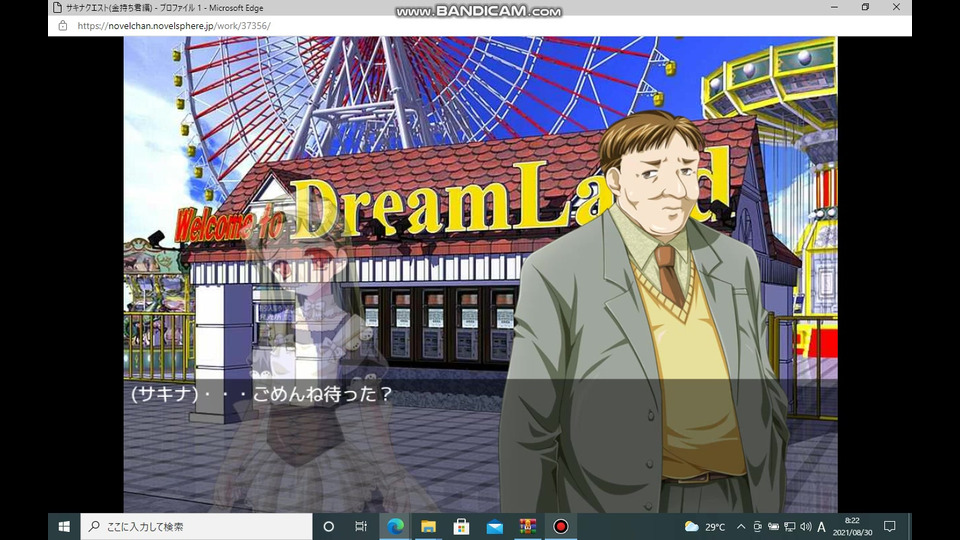Open File Explorer from taskbar
Screen dimensions: 960x540
[428, 527]
